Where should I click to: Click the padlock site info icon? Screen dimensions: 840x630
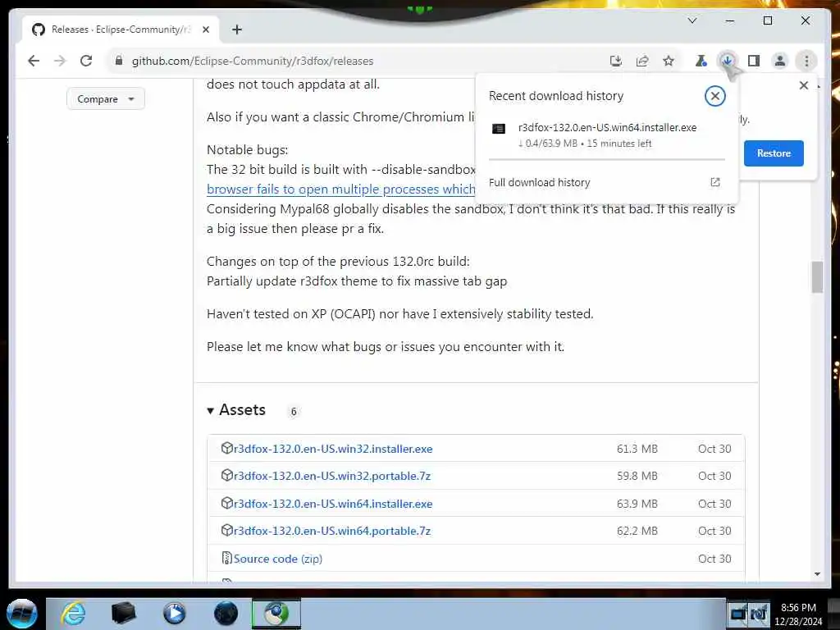tap(119, 61)
